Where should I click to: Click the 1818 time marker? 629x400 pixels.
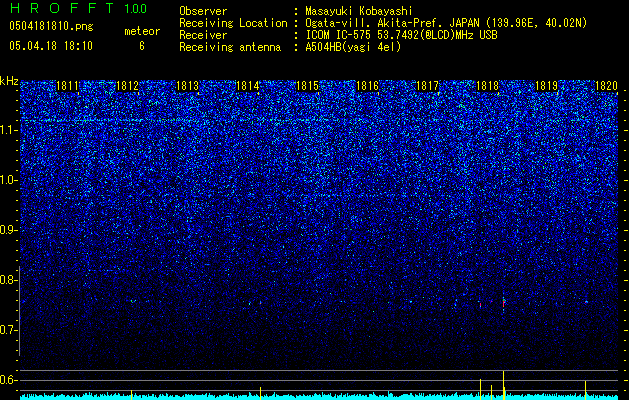point(487,86)
